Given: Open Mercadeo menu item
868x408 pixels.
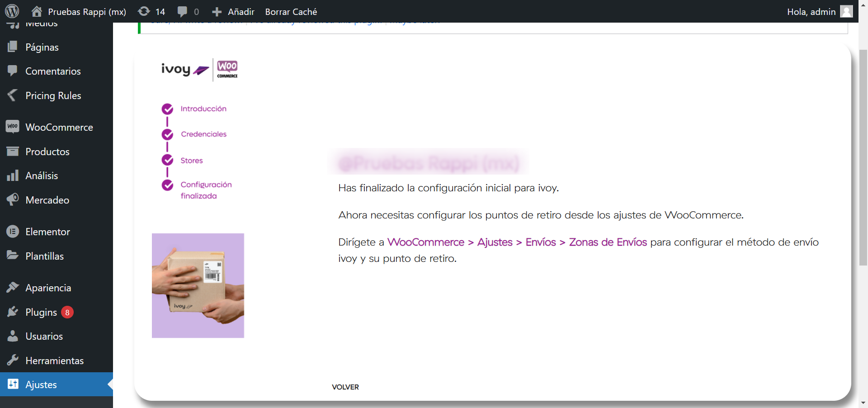Looking at the screenshot, I should (47, 200).
